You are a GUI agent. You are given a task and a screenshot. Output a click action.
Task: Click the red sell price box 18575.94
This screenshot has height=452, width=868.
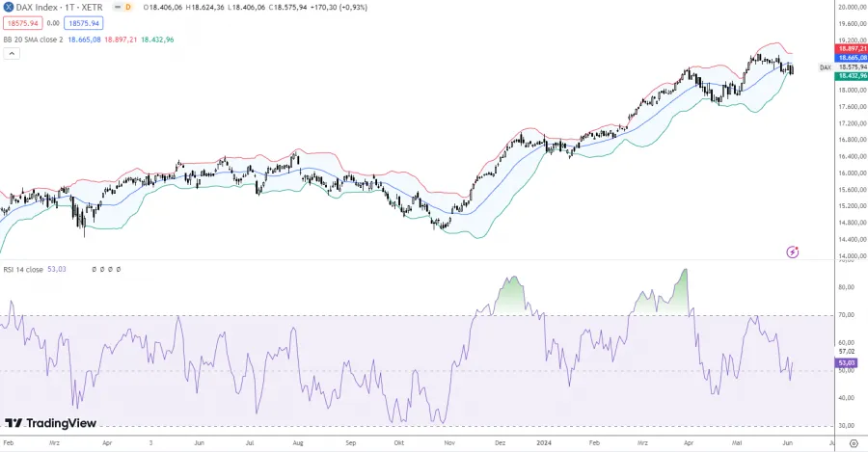point(21,22)
